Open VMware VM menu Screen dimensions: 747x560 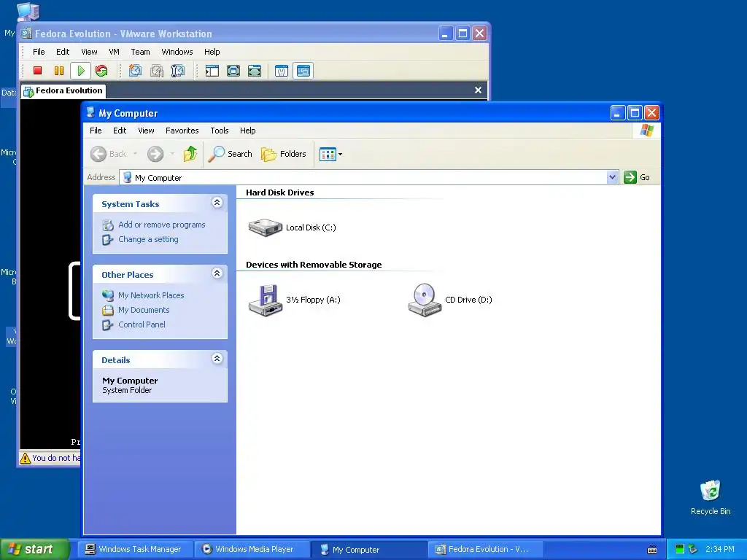point(114,52)
